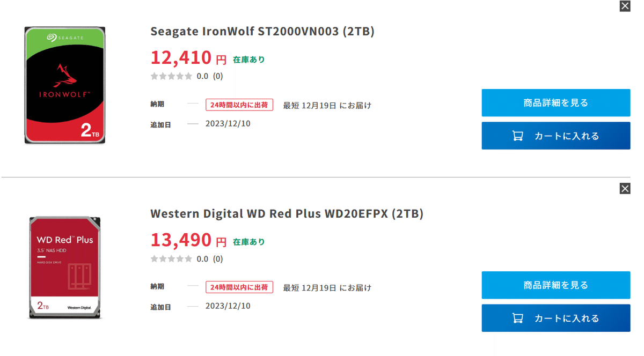Click the cart icon for Seagate IronWolf
The image size is (644, 356).
pyautogui.click(x=517, y=136)
